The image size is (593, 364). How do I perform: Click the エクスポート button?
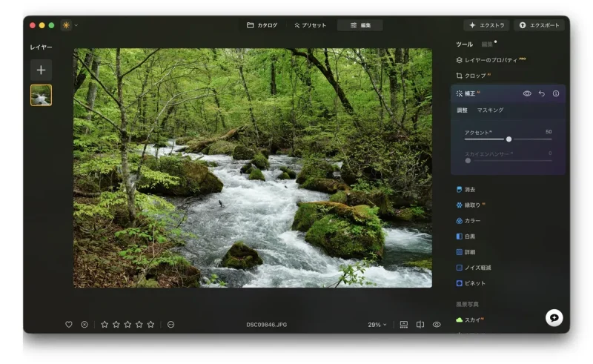coord(539,25)
